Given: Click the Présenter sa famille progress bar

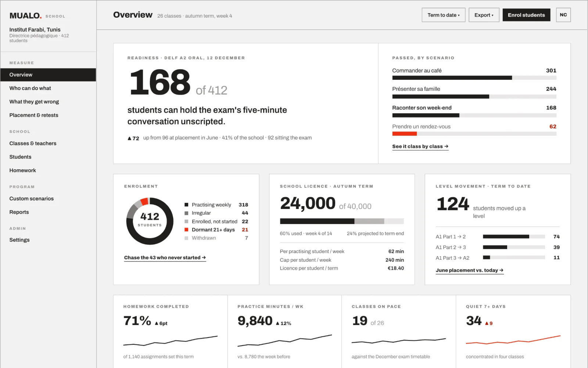Looking at the screenshot, I should pos(474,96).
